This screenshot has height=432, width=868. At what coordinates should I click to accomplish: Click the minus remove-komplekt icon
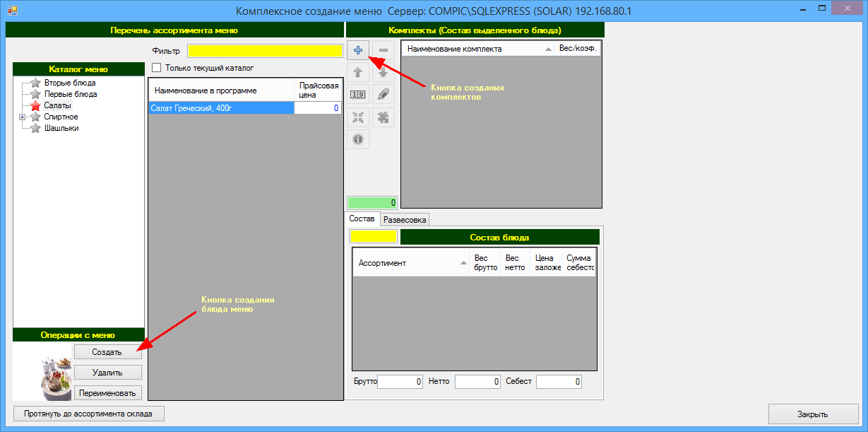384,50
